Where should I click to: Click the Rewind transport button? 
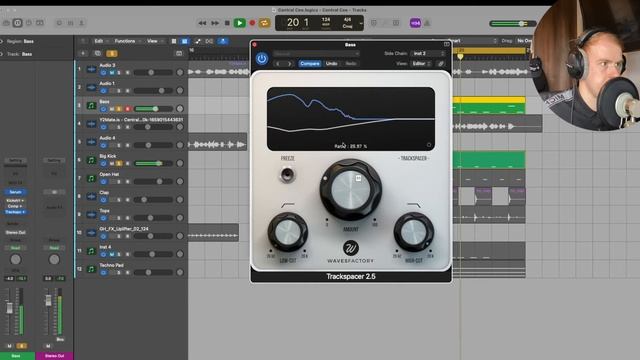tap(202, 23)
